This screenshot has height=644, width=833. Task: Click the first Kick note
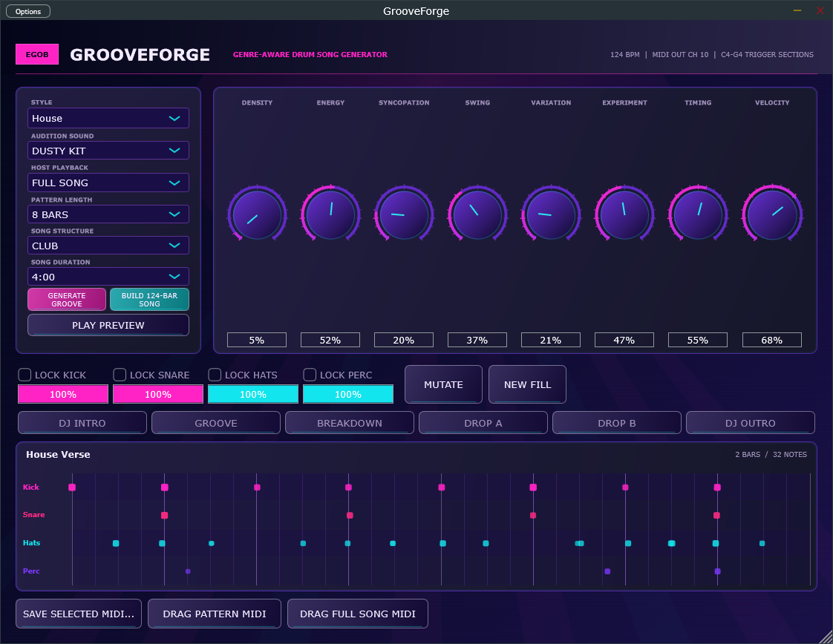72,487
